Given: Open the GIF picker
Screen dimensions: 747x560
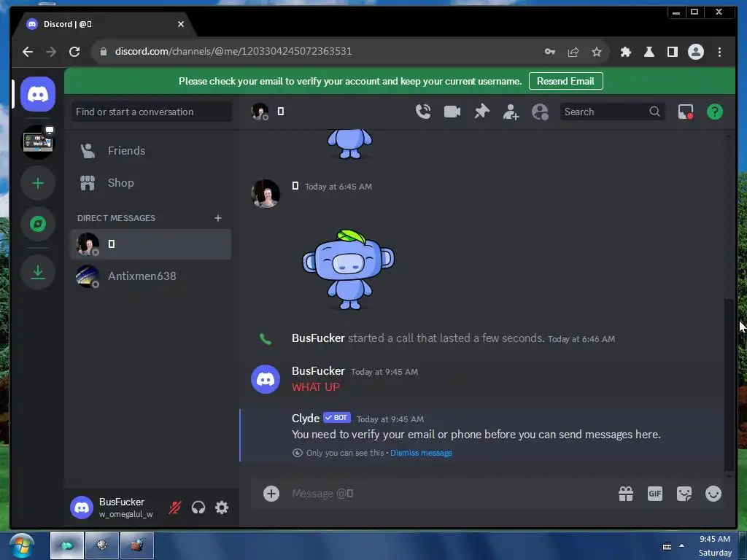Looking at the screenshot, I should [655, 494].
